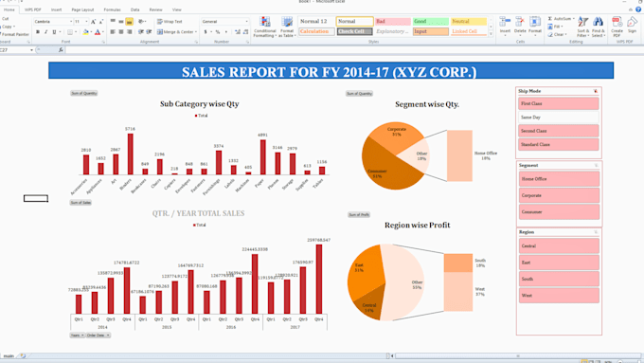Open the font size dropdown
Image resolution: width=644 pixels, height=363 pixels.
[x=86, y=22]
